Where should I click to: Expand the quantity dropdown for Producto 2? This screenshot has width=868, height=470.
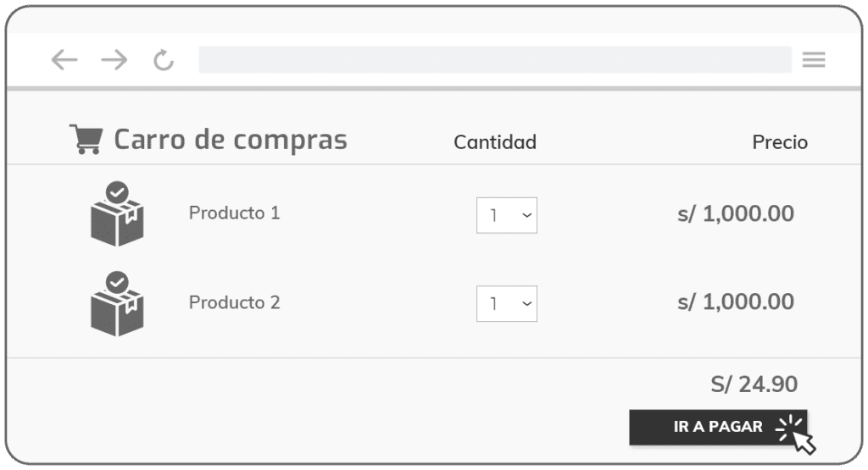click(507, 304)
